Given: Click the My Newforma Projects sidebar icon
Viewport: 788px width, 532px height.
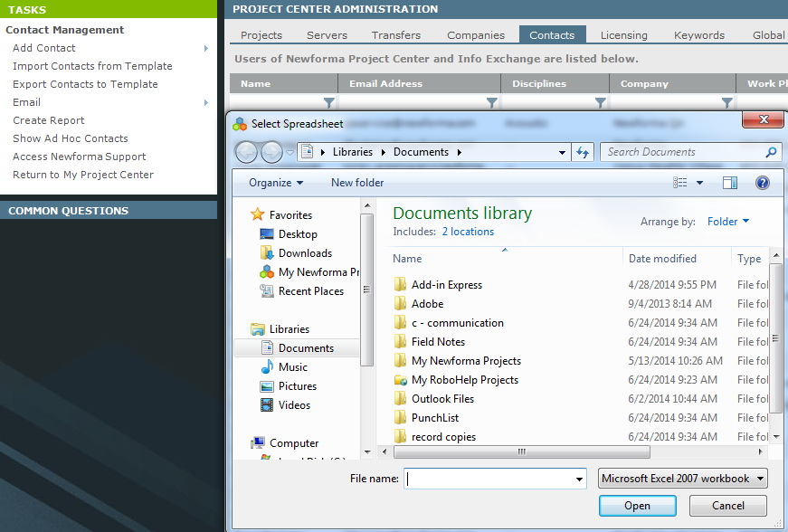Looking at the screenshot, I should [266, 271].
